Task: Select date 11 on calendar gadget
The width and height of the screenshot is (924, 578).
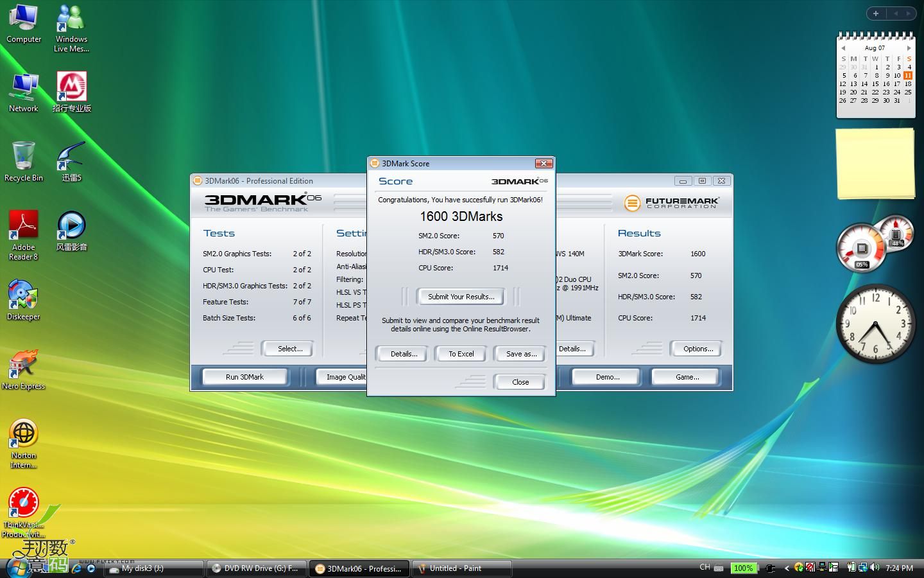Action: pos(908,76)
